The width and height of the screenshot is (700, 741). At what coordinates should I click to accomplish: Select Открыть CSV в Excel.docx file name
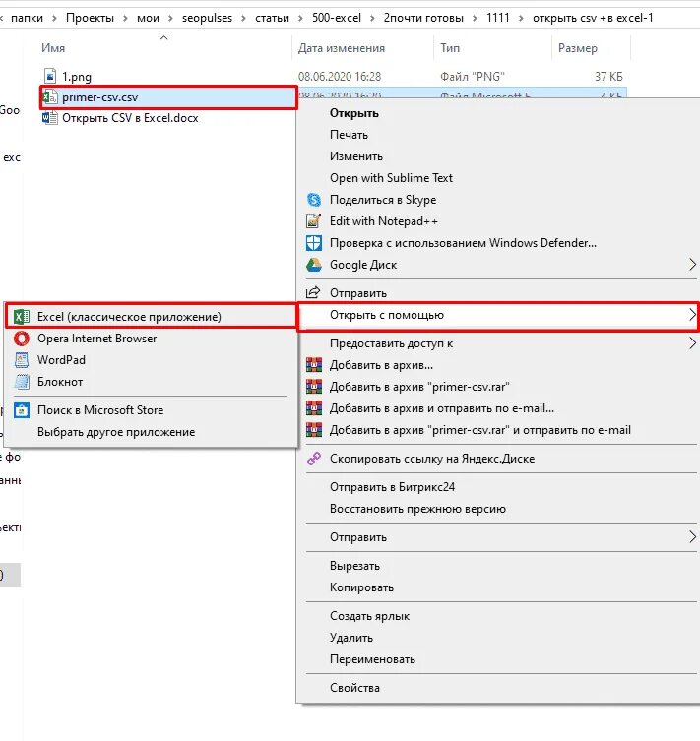pyautogui.click(x=130, y=118)
